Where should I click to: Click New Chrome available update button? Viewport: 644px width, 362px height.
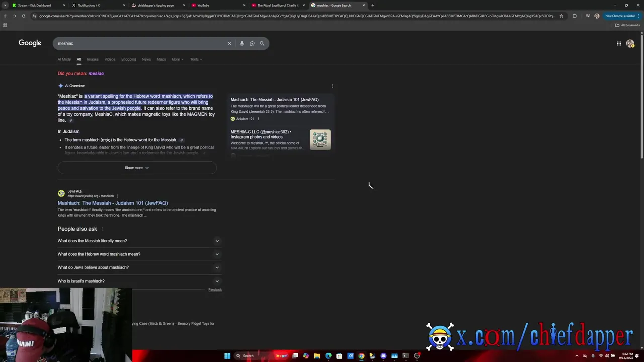pyautogui.click(x=622, y=16)
